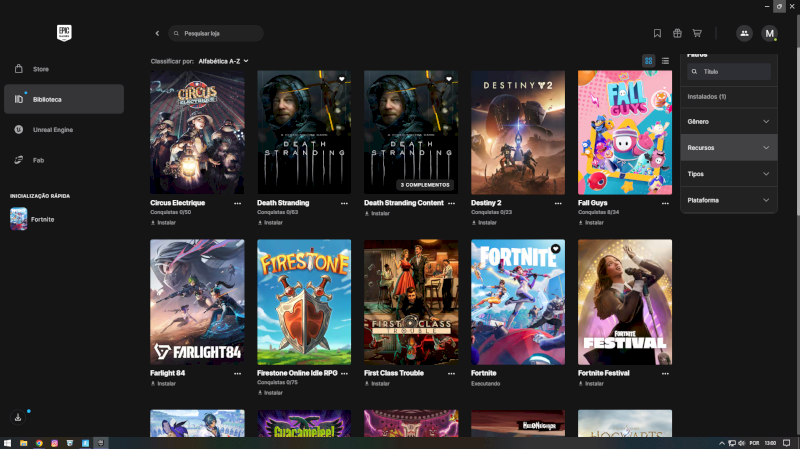Install Death Stranding
This screenshot has width=800, height=449.
270,222
